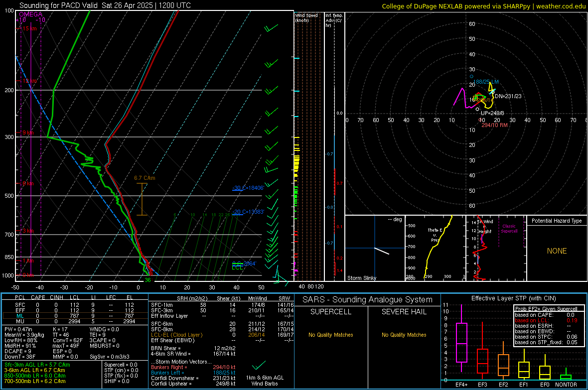
Task: Select the '12 km' height marker
Action: pos(29,81)
